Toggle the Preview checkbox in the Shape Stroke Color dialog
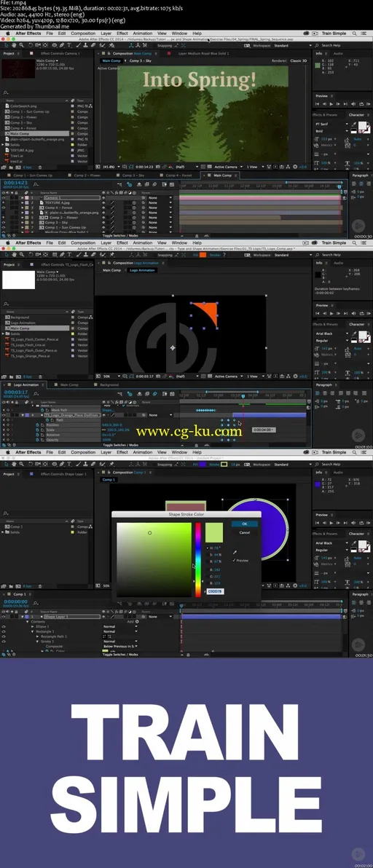 click(x=234, y=560)
